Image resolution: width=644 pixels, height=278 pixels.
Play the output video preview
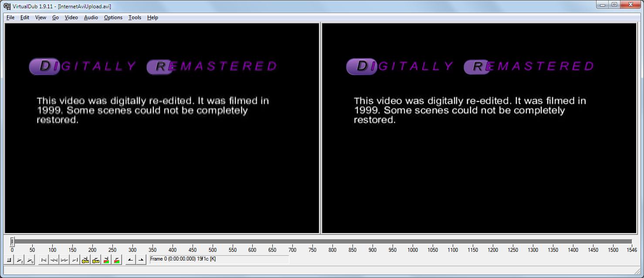(30, 260)
